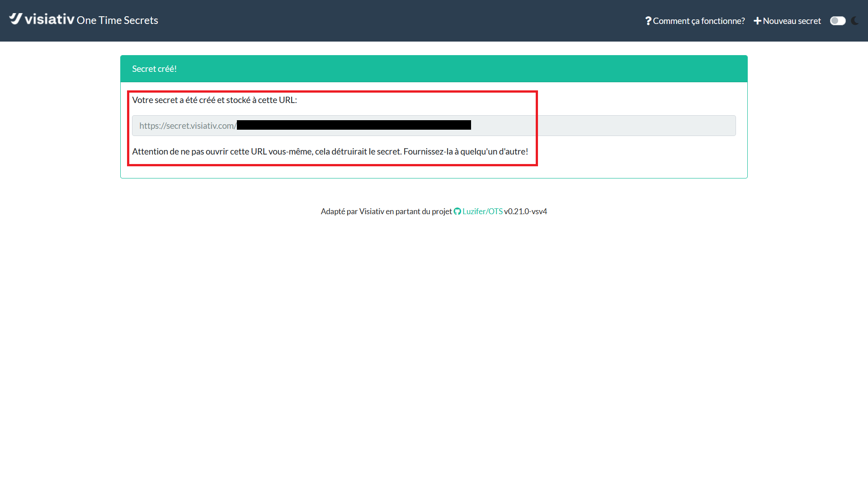Click the "One Time Secrets" title
Image resolution: width=868 pixels, height=488 pixels.
click(117, 20)
